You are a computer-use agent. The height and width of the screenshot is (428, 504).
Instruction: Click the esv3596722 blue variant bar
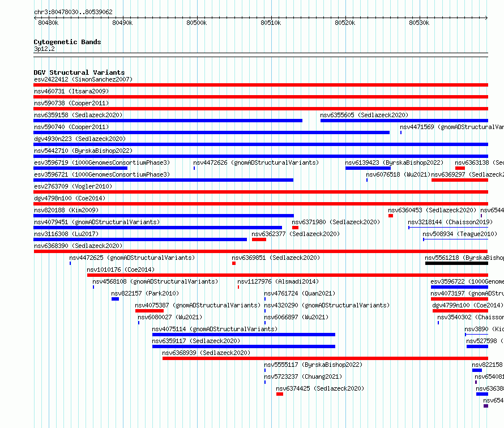(459, 287)
